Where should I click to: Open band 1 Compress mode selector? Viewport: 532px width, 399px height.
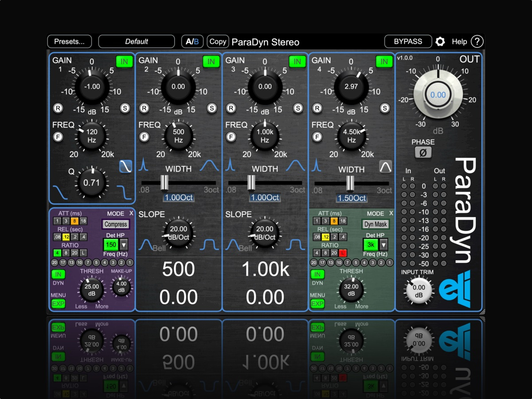pos(116,224)
